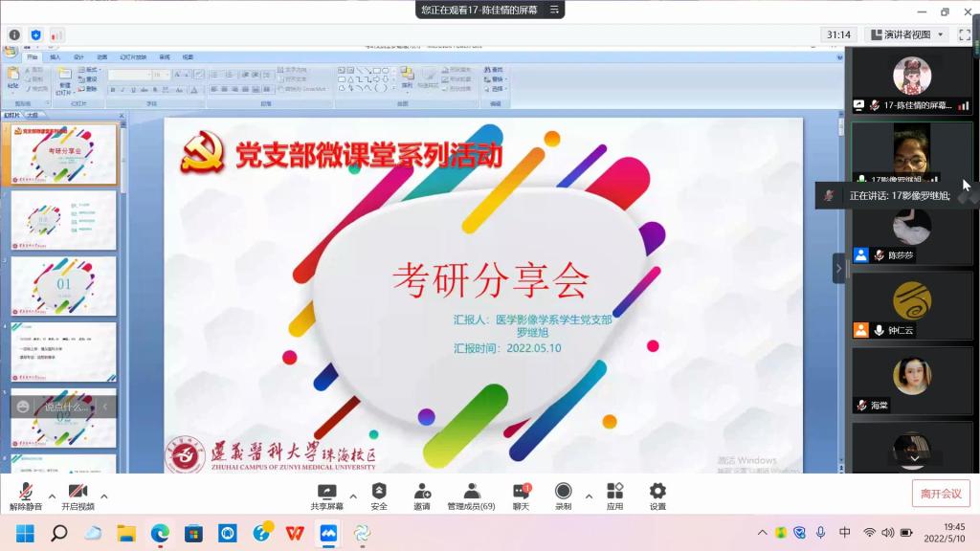Close the PowerPoint slide thumbnail pane

[x=122, y=115]
